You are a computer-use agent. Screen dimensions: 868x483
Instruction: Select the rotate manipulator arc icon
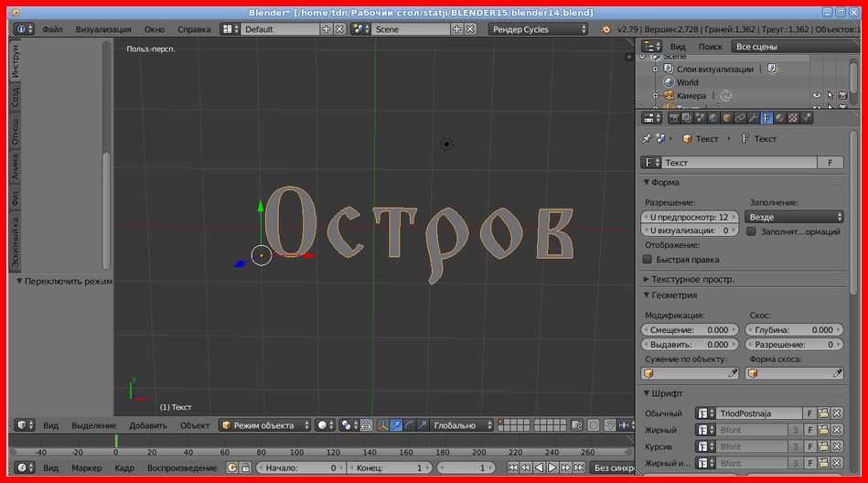[x=409, y=425]
